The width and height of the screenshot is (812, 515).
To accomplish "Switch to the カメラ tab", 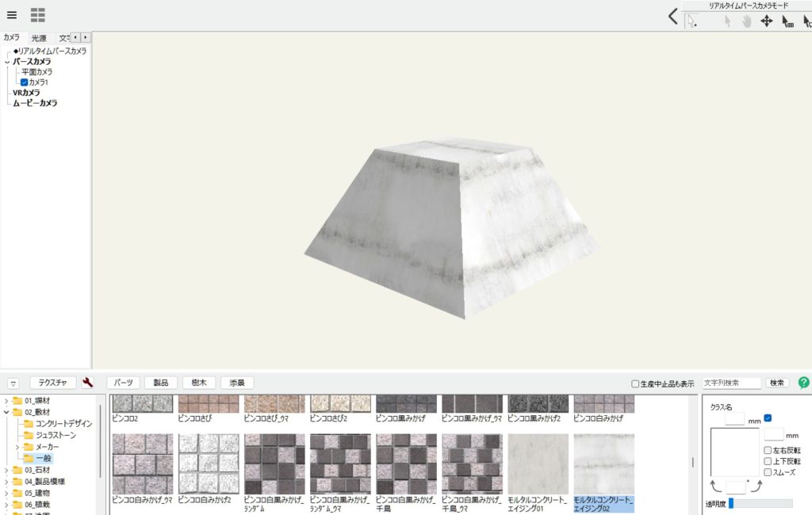I will pyautogui.click(x=12, y=37).
